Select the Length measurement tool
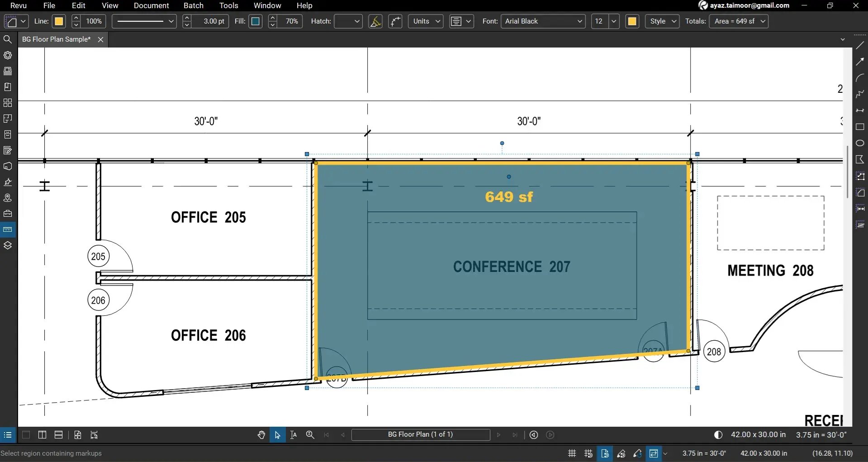The height and width of the screenshot is (462, 868). [x=860, y=209]
